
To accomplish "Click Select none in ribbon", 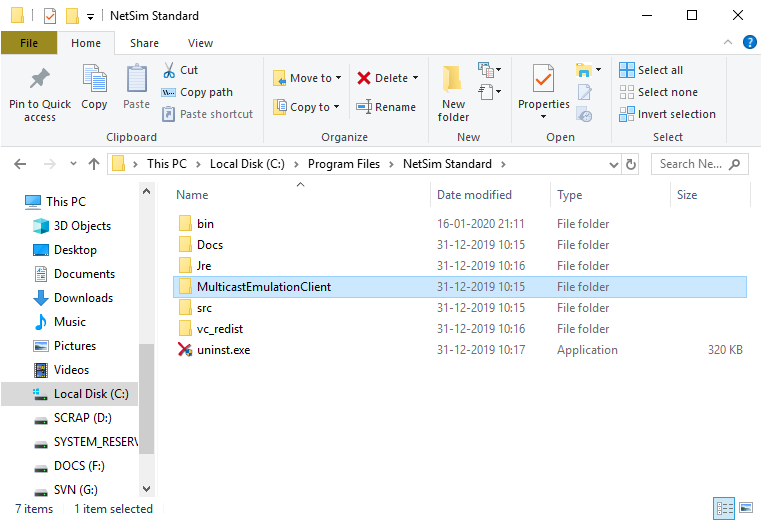I will [658, 92].
